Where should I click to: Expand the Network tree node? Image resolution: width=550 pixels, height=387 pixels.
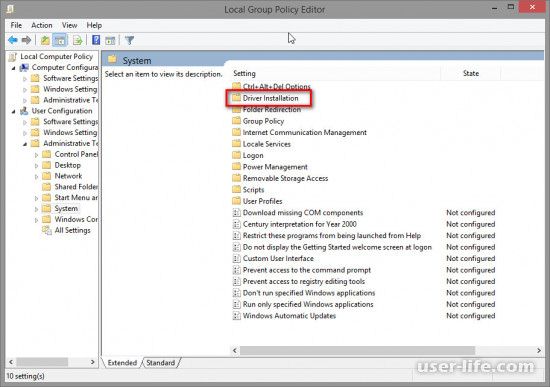click(x=36, y=176)
